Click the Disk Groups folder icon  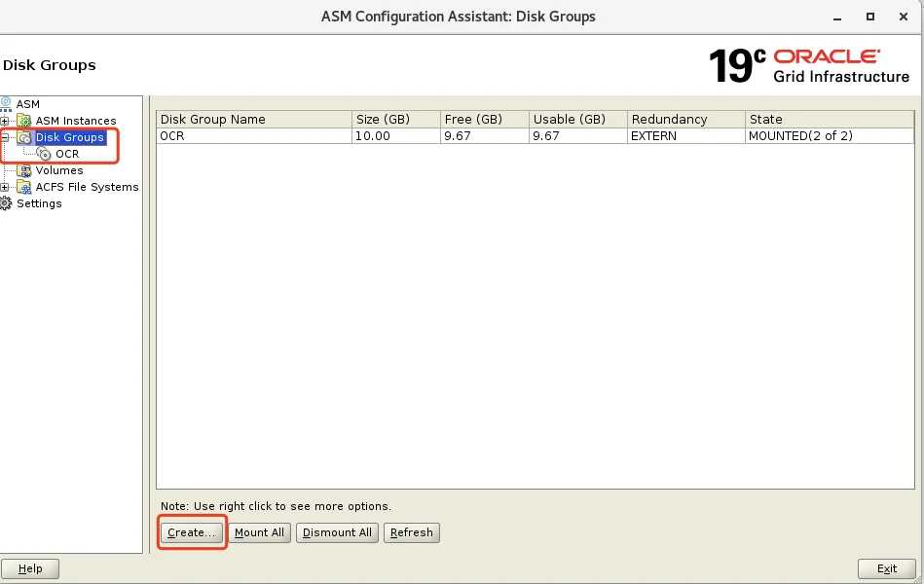click(x=24, y=137)
